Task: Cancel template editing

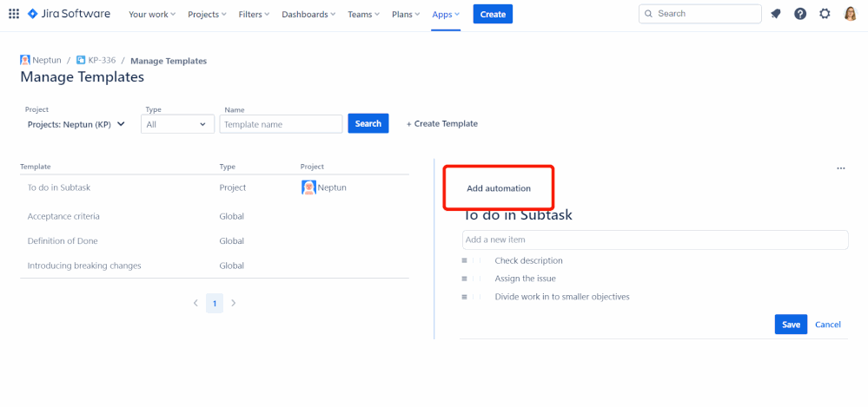Action: click(828, 325)
